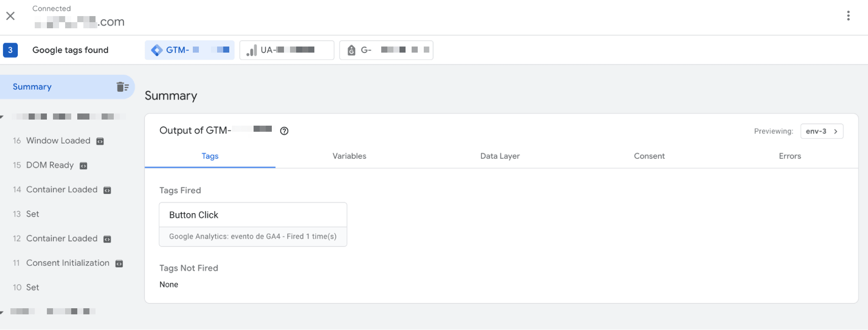The height and width of the screenshot is (330, 868).
Task: Switch to the Variables tab
Action: click(349, 156)
